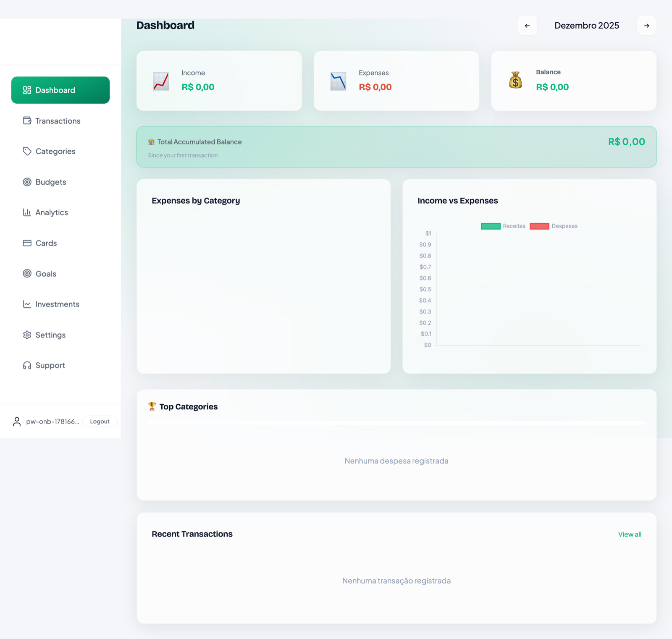Go to the Goals page

tap(60, 273)
